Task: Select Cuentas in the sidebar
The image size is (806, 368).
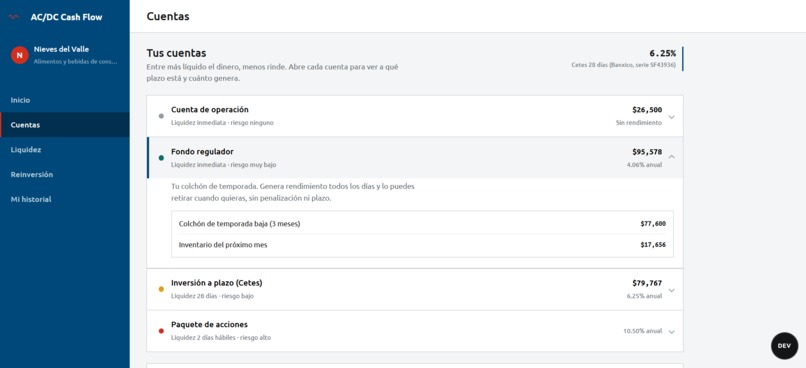Action: click(65, 125)
